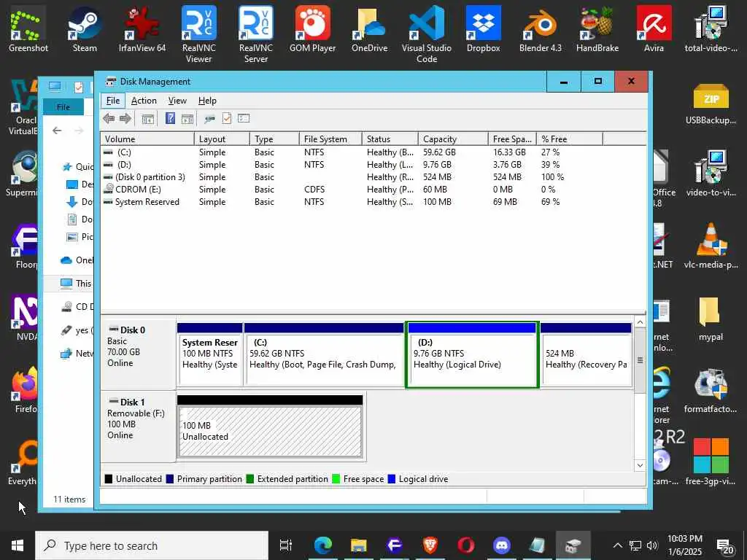Click the disk view vertical scrollbar thumb

click(640, 360)
